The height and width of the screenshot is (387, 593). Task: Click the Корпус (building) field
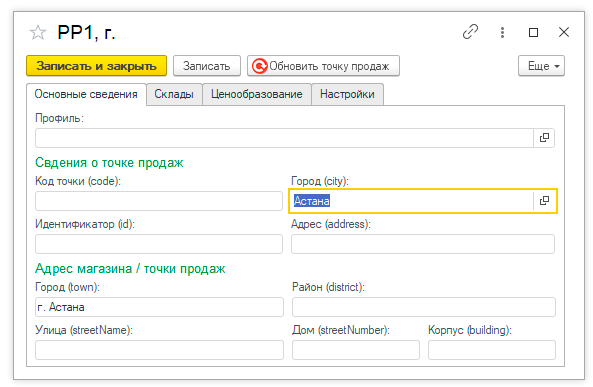[492, 350]
